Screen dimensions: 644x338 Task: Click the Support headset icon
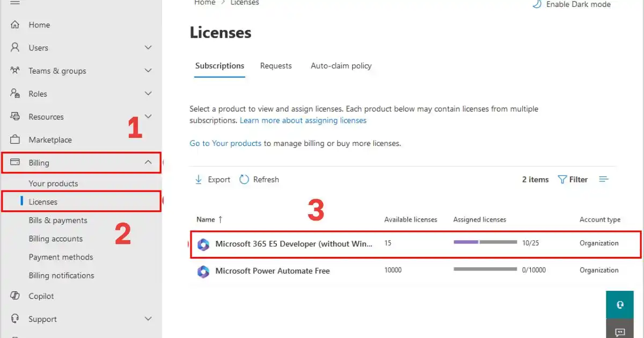pos(15,319)
